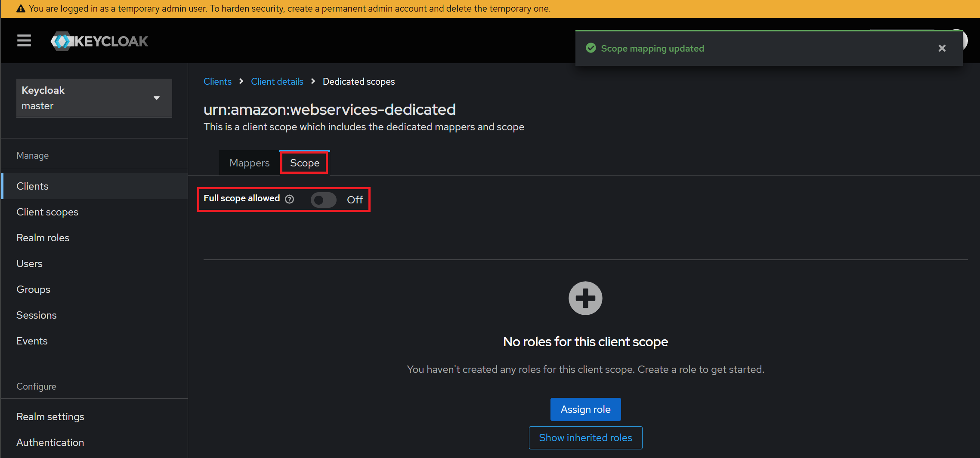Switch to the Mappers tab
Viewport: 980px width, 458px height.
(250, 163)
